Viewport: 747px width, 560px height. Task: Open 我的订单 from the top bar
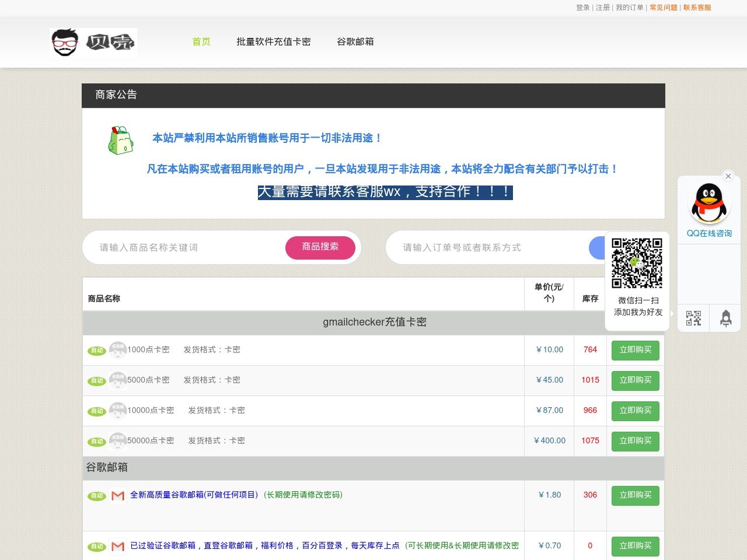click(630, 8)
